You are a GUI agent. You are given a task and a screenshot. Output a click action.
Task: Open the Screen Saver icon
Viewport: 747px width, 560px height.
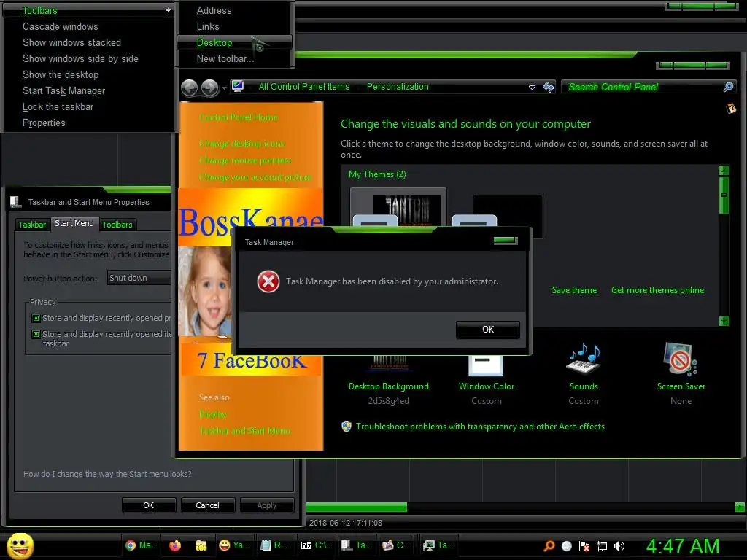[681, 358]
